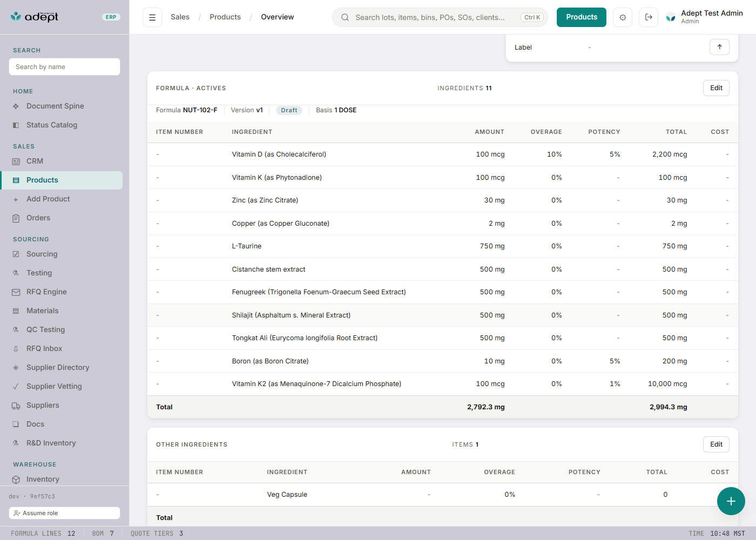The height and width of the screenshot is (540, 756).
Task: Edit the Formula Actives section
Action: (x=716, y=88)
